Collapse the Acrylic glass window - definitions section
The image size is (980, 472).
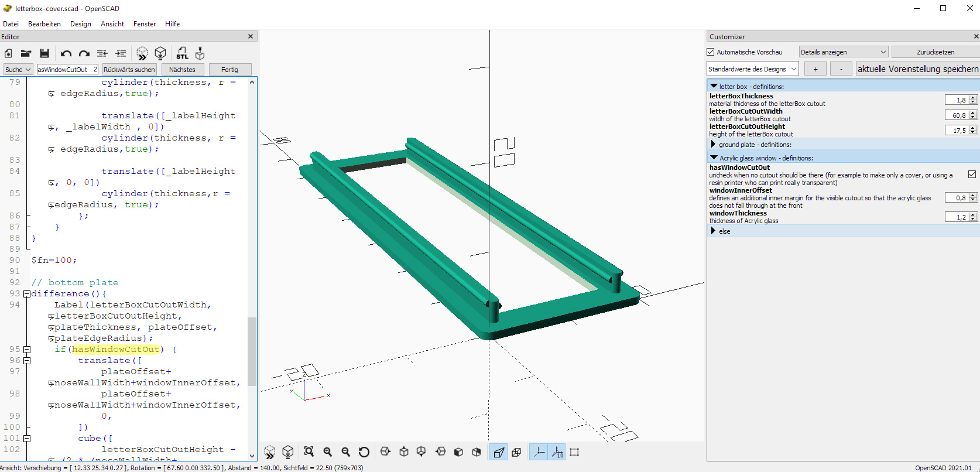tap(714, 158)
